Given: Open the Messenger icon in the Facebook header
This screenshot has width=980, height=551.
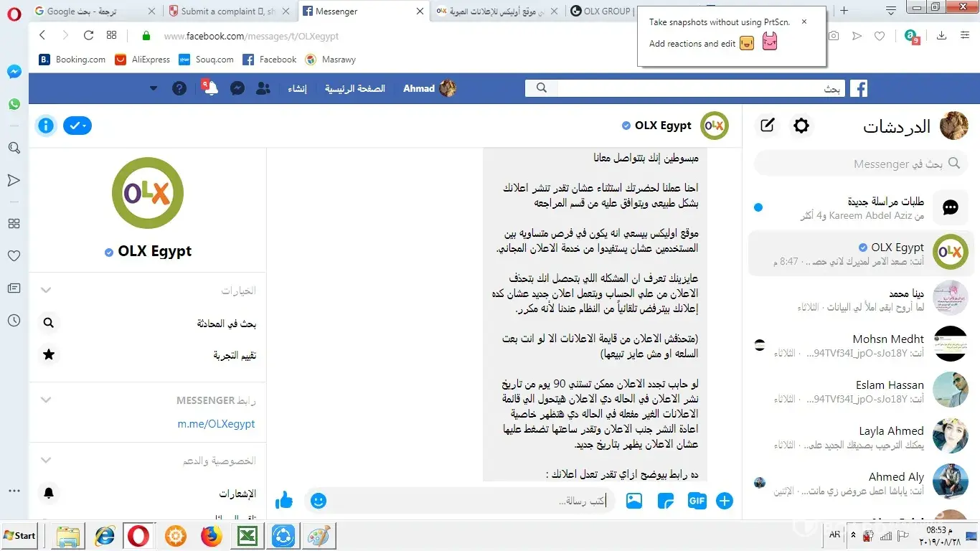Looking at the screenshot, I should click(x=237, y=88).
